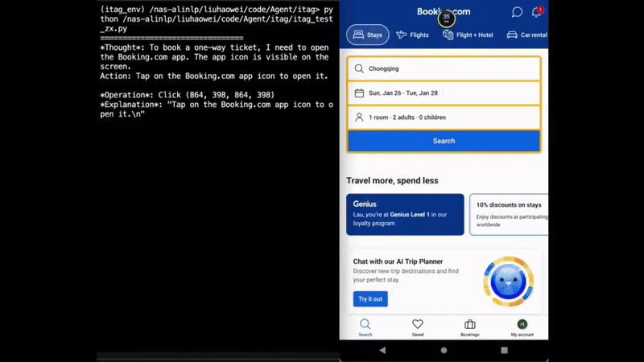This screenshot has width=644, height=362.
Task: Click the terminal '*Thought*: To book a one-way ticket' line
Action: [214, 47]
